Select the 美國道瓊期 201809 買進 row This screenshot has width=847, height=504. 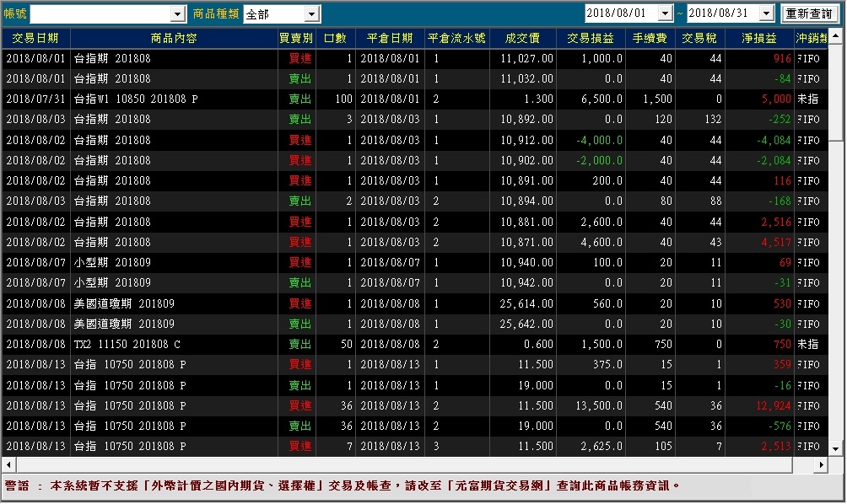(415, 303)
